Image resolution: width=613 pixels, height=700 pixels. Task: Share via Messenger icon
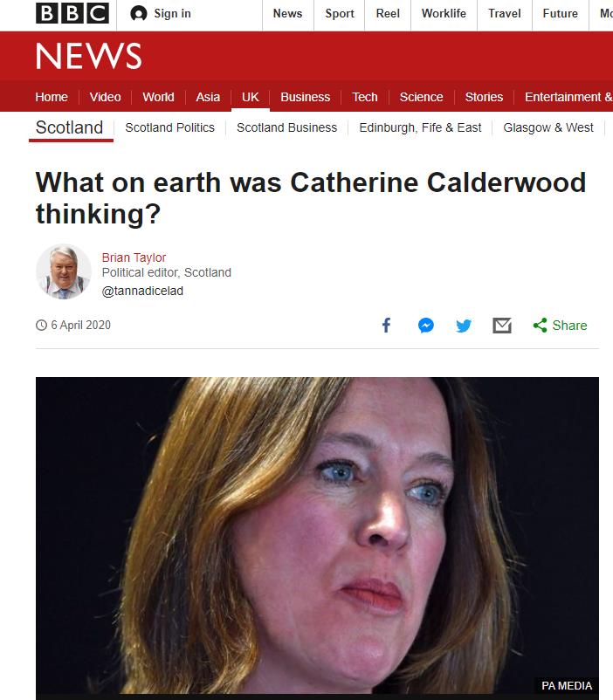(x=426, y=325)
